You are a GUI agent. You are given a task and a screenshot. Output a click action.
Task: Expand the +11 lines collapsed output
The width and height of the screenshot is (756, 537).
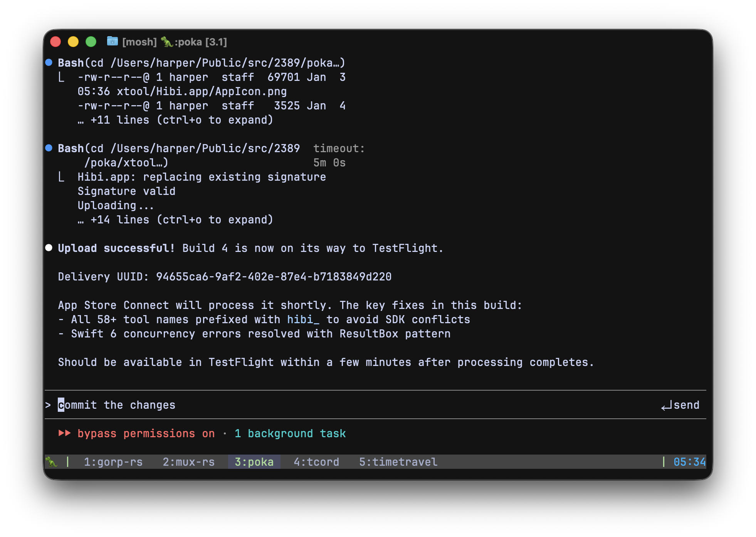[175, 120]
